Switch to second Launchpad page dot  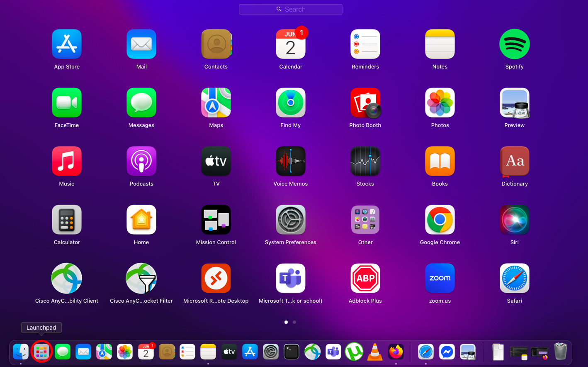[x=294, y=322]
